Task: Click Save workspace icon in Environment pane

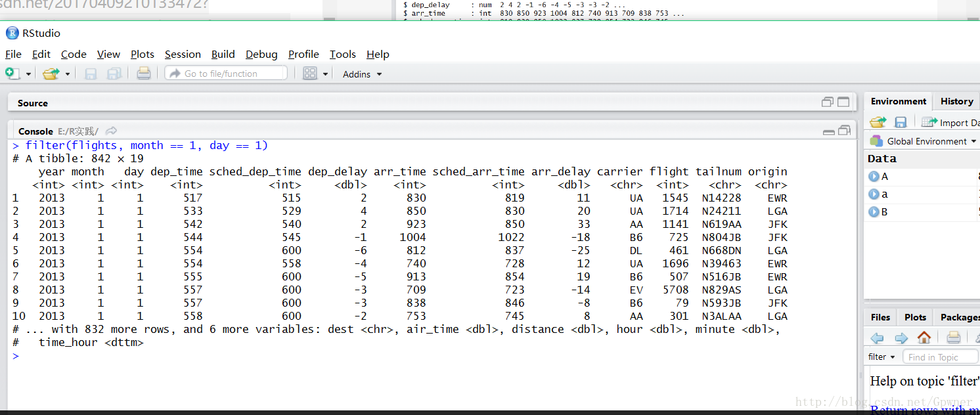Action: click(901, 122)
